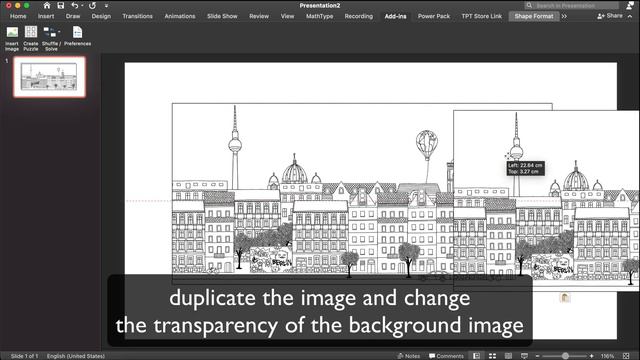The height and width of the screenshot is (360, 640).
Task: Open the Power Pack tab
Action: click(433, 16)
